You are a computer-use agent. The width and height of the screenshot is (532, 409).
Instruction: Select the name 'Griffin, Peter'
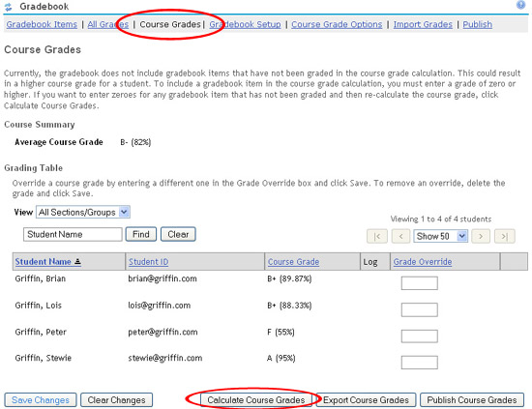tap(41, 332)
